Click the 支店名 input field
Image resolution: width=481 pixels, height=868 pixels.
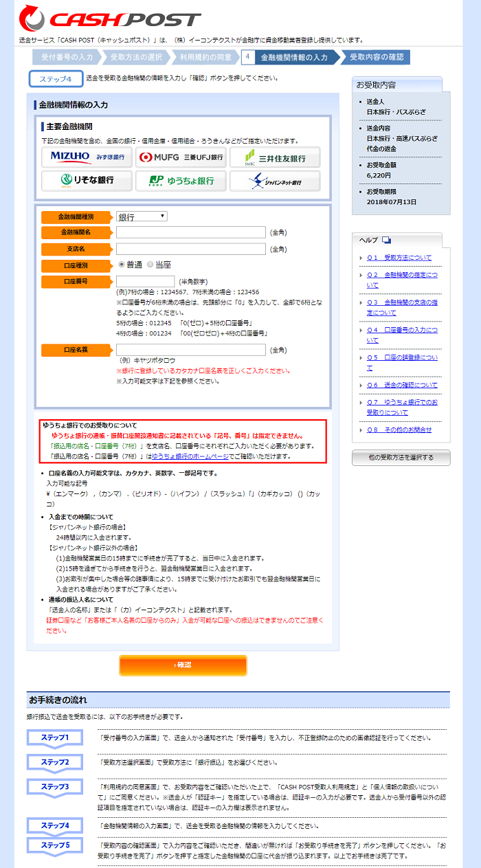191,249
